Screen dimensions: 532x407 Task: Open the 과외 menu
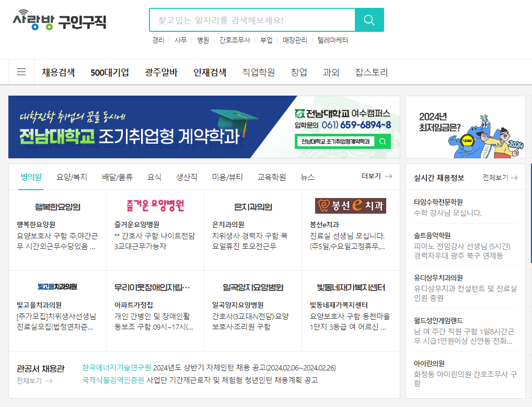click(331, 72)
